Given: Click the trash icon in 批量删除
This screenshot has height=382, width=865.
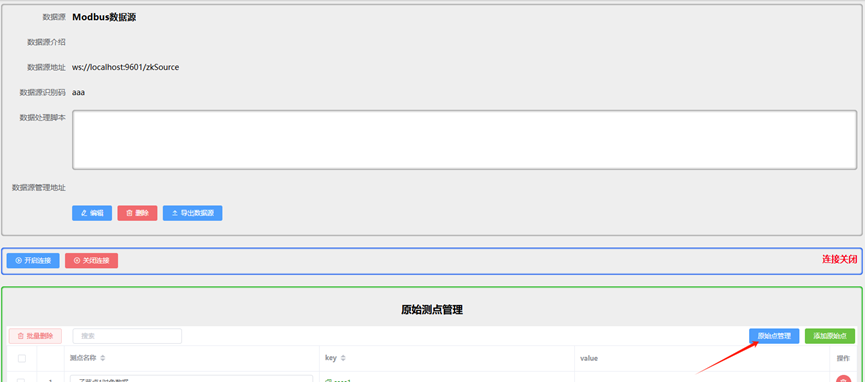Looking at the screenshot, I should click(x=21, y=336).
